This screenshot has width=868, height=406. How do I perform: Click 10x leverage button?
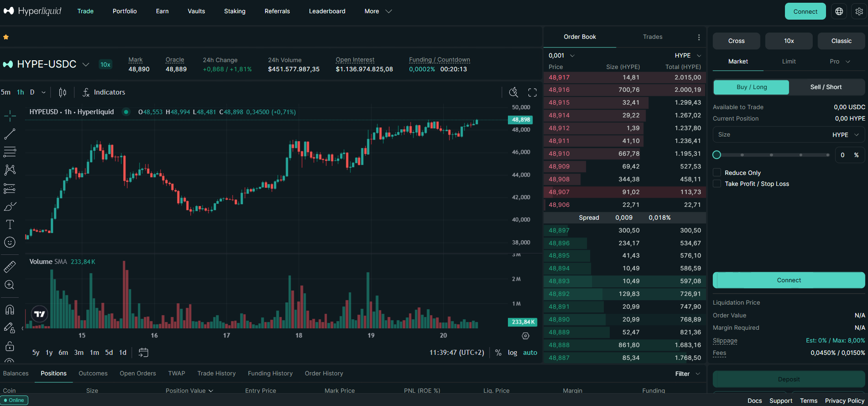coord(789,41)
